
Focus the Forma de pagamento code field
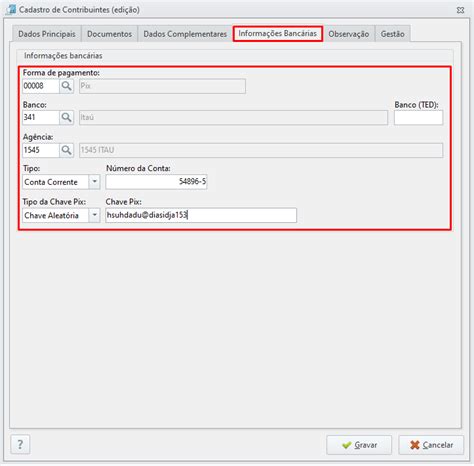point(41,86)
